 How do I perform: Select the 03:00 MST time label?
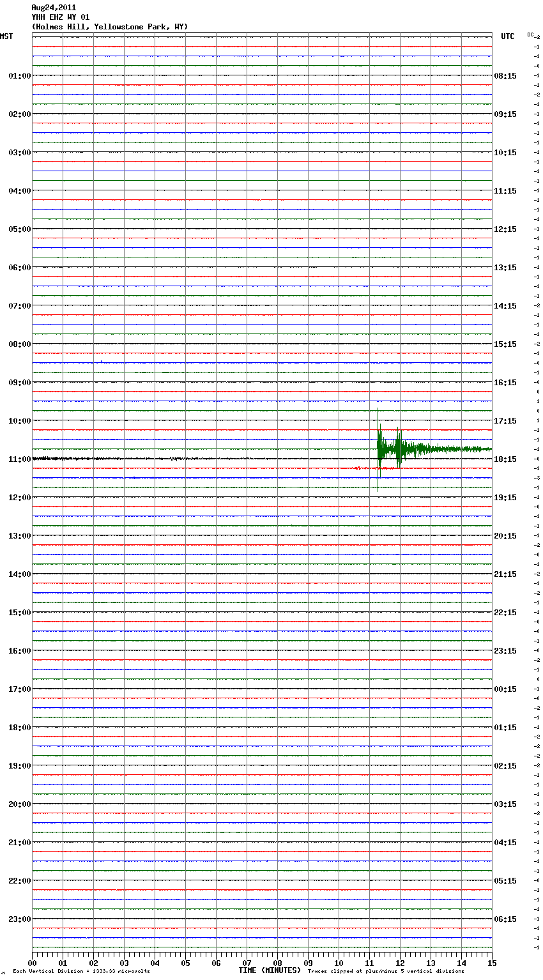[x=20, y=153]
